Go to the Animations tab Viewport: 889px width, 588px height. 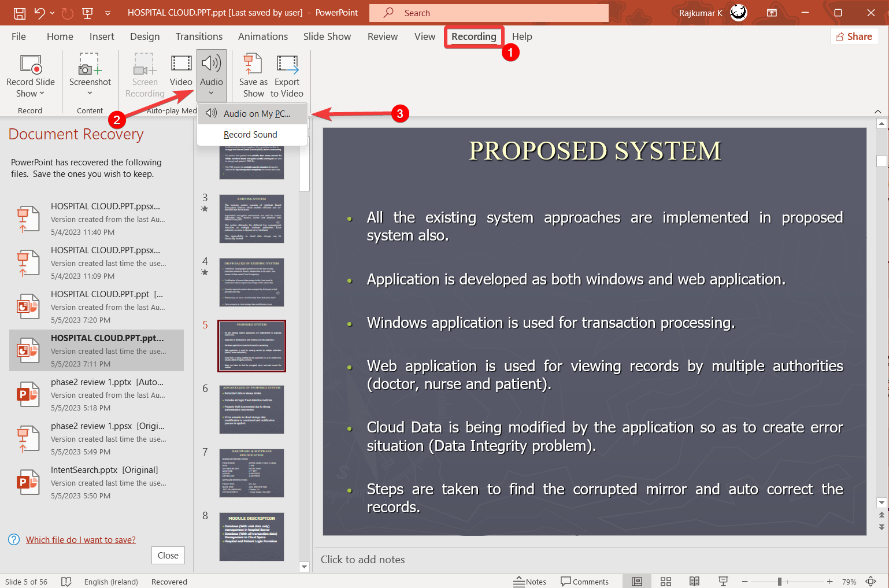[263, 36]
